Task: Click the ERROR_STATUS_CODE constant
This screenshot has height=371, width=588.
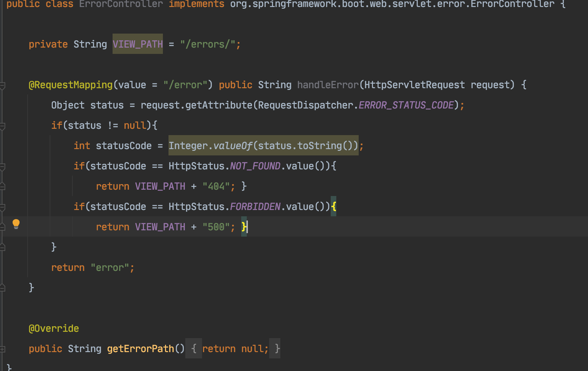Action: coord(406,105)
